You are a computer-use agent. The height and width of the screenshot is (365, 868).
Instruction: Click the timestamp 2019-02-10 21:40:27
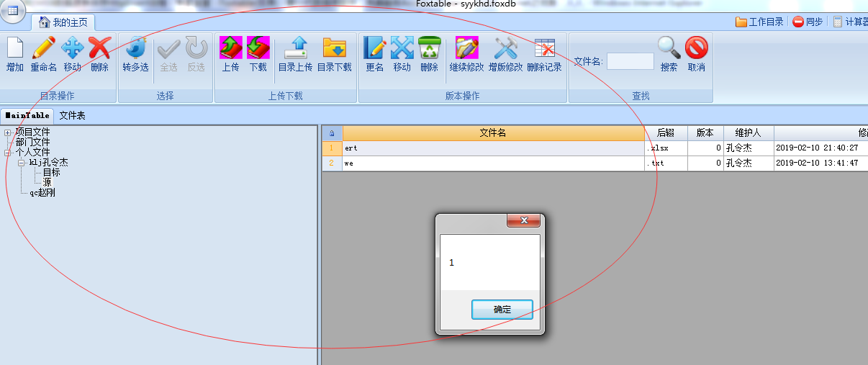pyautogui.click(x=817, y=148)
